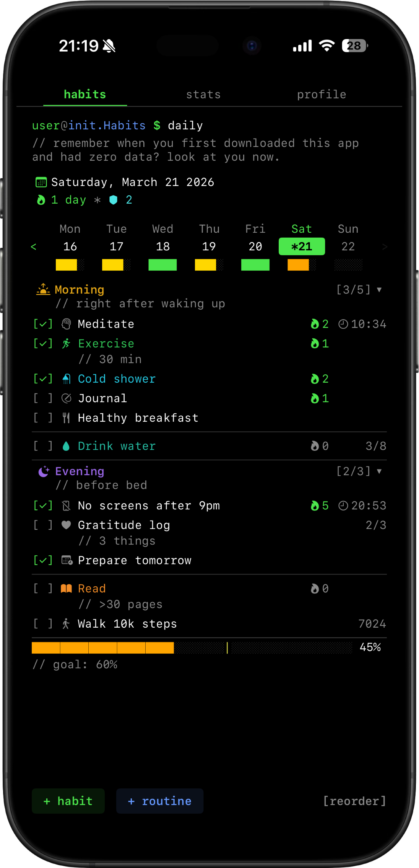Viewport: 419px width, 868px height.
Task: Collapse the Morning routine section
Action: point(379,290)
